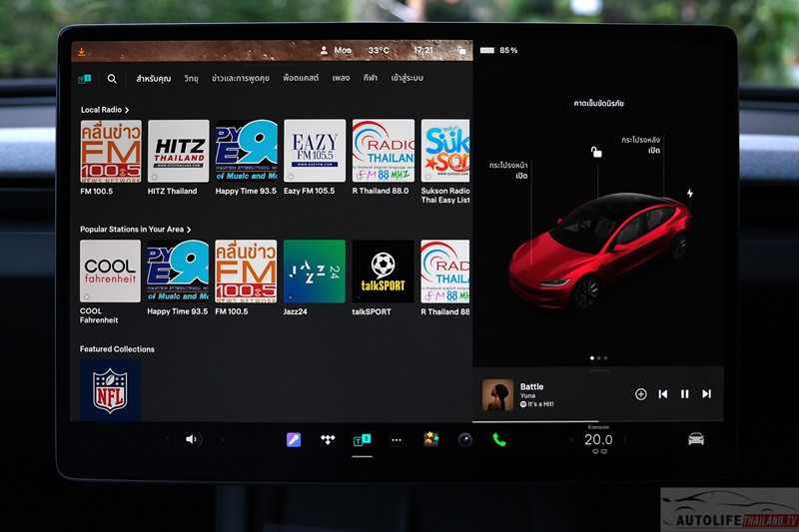Open vehicle controls via the car icon
Viewport: 799px width, 532px height.
pos(696,439)
